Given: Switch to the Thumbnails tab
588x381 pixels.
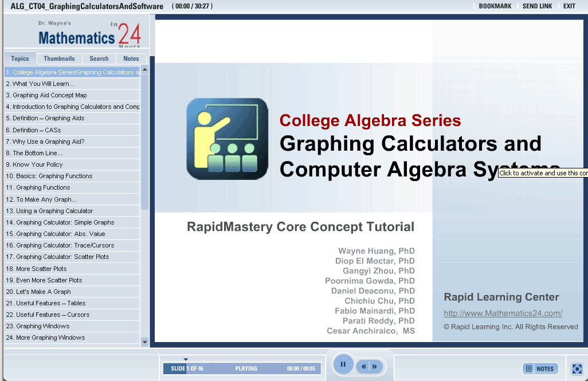Looking at the screenshot, I should pyautogui.click(x=59, y=58).
